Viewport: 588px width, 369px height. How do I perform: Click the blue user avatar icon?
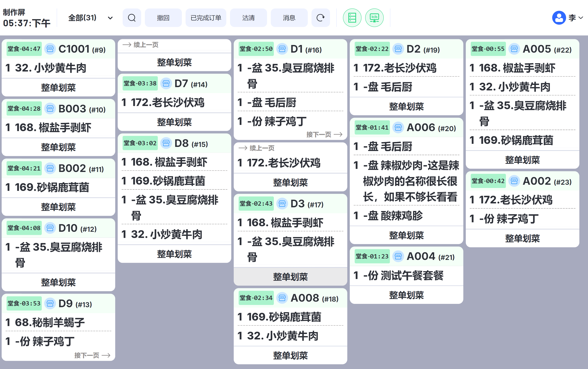(x=559, y=18)
